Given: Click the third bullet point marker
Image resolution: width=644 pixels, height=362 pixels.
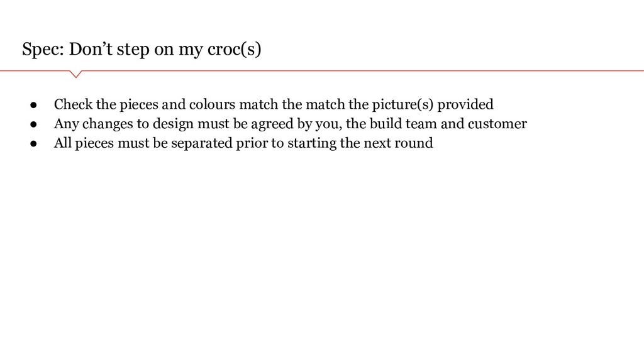Looking at the screenshot, I should coord(34,144).
